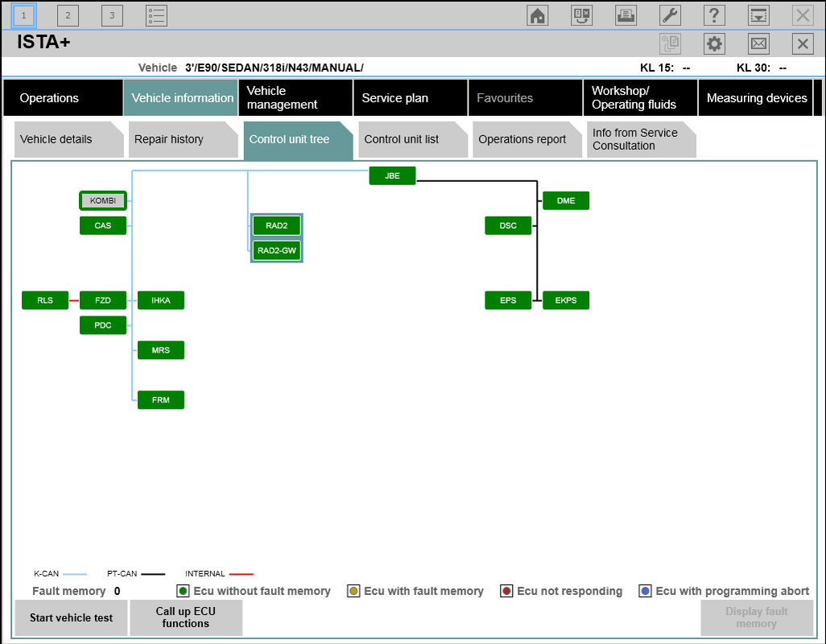Select the FZD control unit

tap(103, 300)
